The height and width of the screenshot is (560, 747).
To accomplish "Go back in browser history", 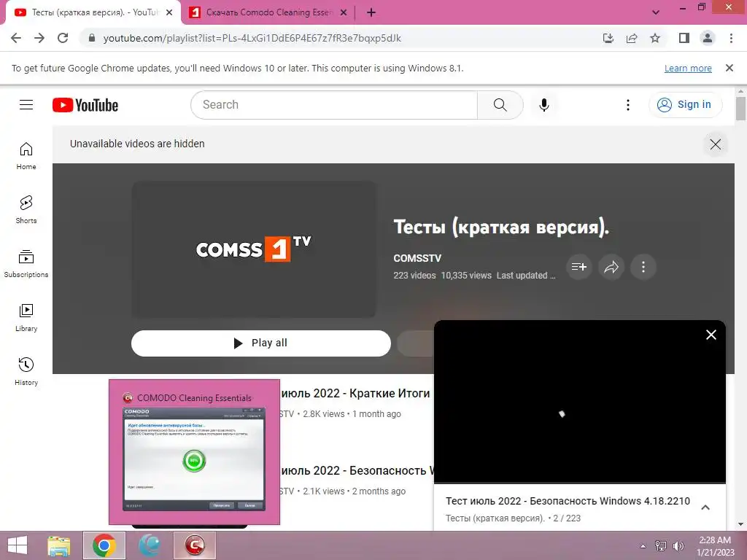I will (x=16, y=38).
